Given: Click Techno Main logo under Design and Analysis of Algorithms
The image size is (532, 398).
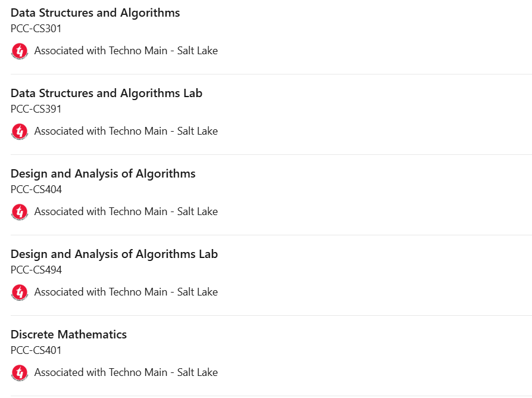Looking at the screenshot, I should [x=20, y=212].
